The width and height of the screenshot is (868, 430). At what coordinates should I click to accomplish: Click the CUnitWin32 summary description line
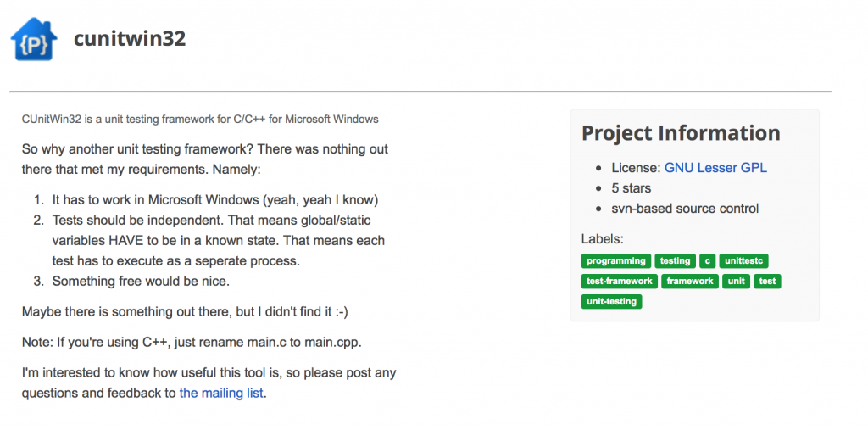(200, 119)
